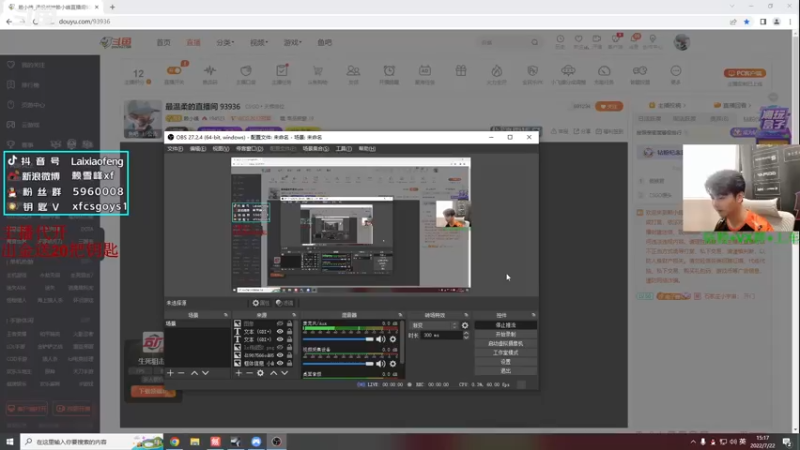The width and height of the screenshot is (800, 450).
Task: Expand the 分类 dropdown in Douyu navigation
Action: click(x=225, y=42)
